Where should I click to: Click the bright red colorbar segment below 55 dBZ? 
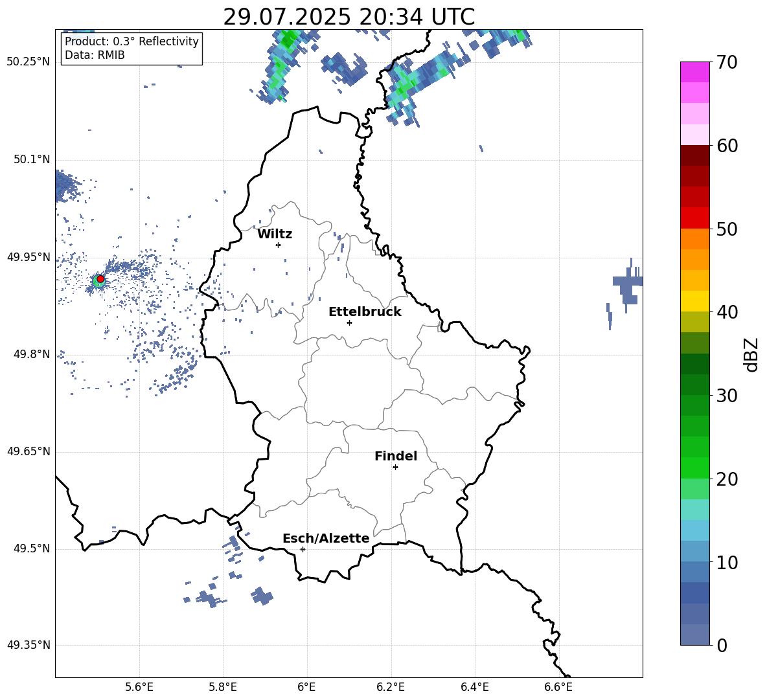tap(694, 218)
